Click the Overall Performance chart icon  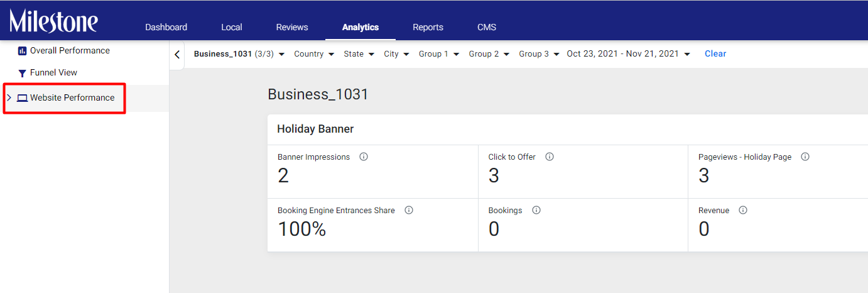coord(22,51)
